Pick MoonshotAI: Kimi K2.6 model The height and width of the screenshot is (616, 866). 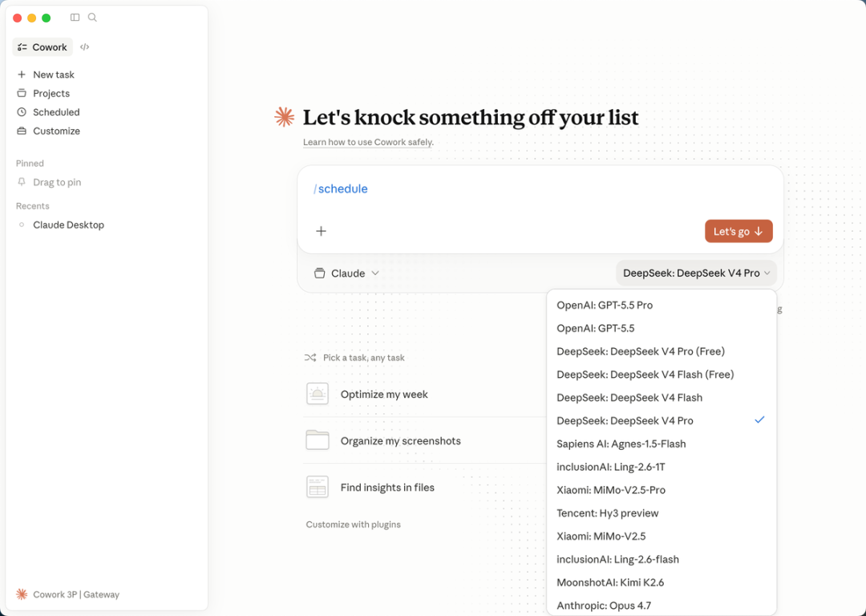tap(610, 582)
